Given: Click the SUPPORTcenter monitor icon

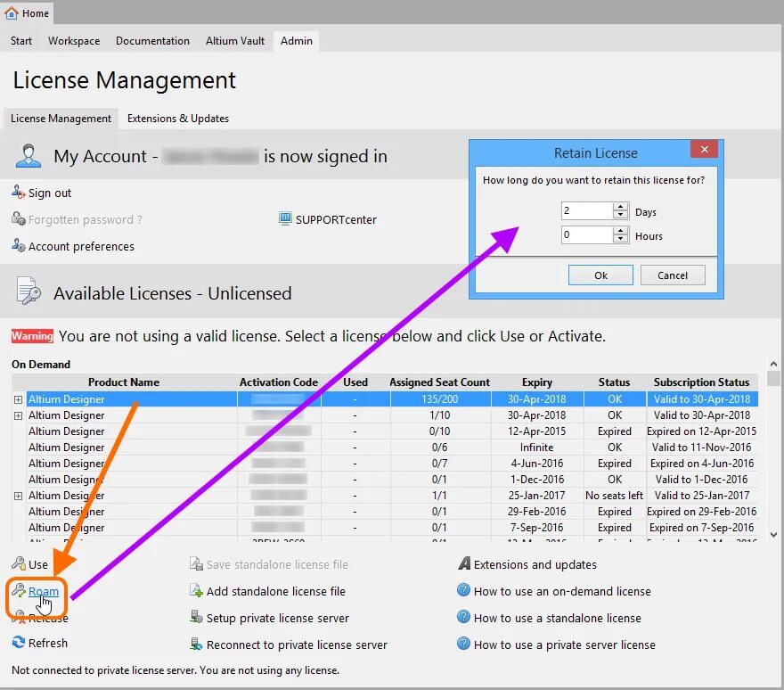Looking at the screenshot, I should click(285, 218).
